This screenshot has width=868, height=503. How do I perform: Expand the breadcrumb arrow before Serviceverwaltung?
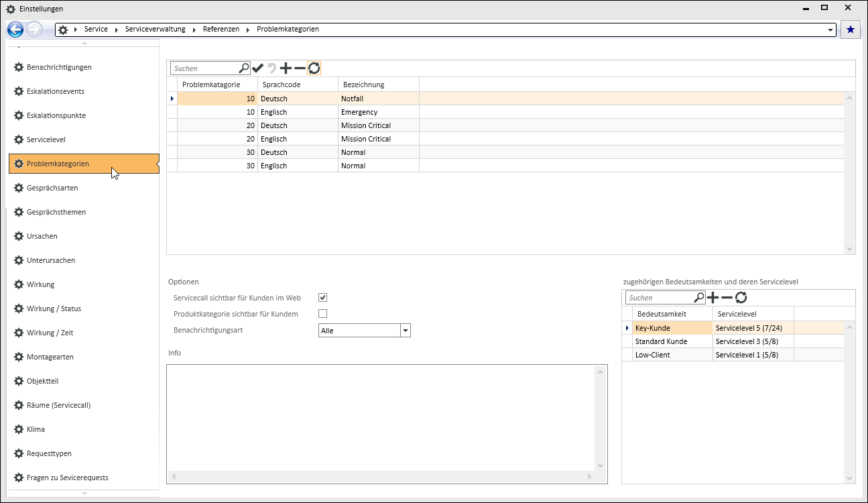click(x=117, y=30)
